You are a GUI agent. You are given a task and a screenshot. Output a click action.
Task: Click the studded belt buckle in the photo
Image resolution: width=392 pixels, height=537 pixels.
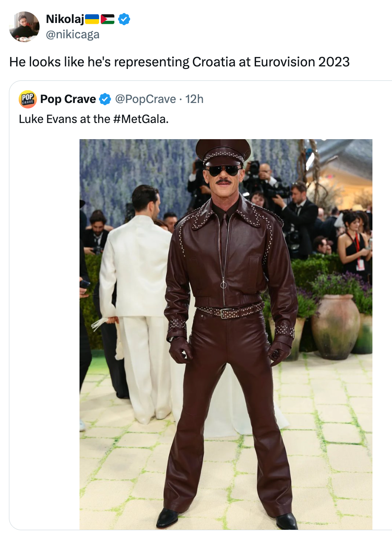[226, 314]
